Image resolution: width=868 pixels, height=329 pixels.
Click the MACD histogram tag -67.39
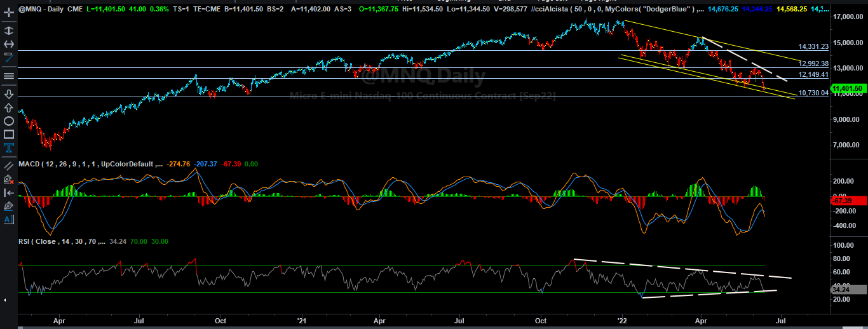coord(849,201)
